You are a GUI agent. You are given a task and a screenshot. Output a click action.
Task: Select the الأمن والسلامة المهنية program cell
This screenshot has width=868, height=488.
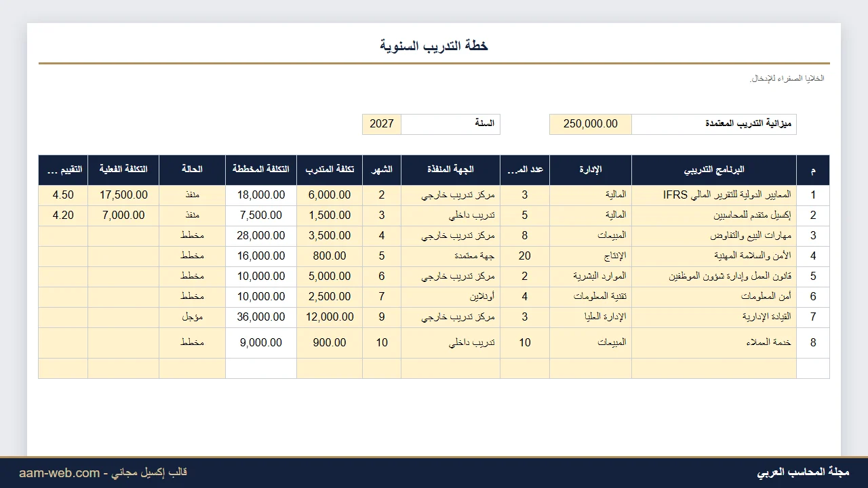click(714, 256)
